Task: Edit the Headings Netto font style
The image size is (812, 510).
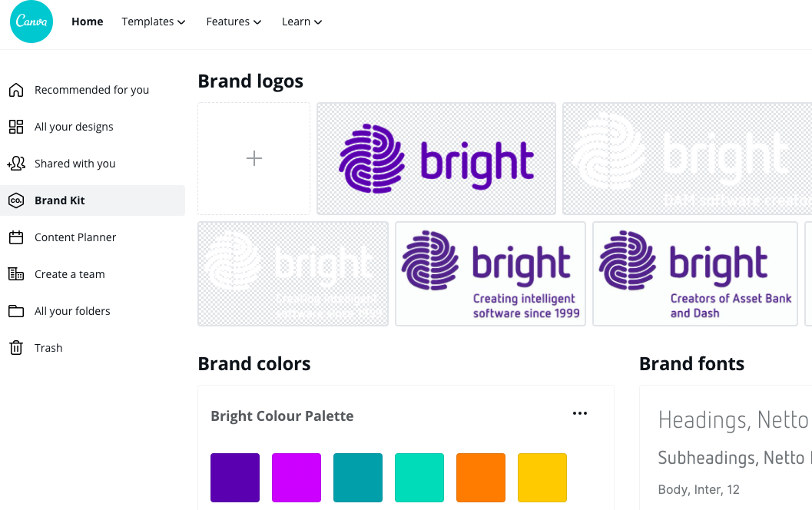Action: pos(734,420)
